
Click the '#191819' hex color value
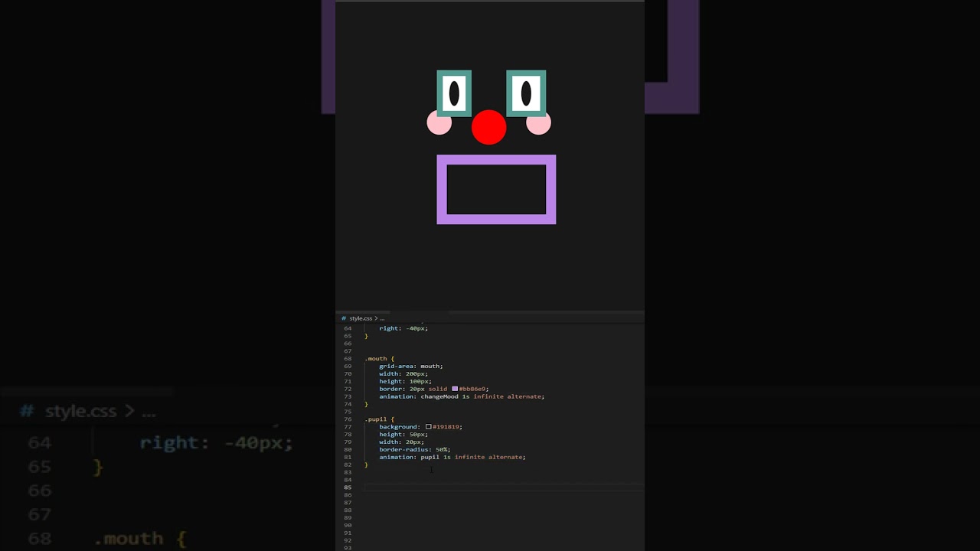[447, 426]
